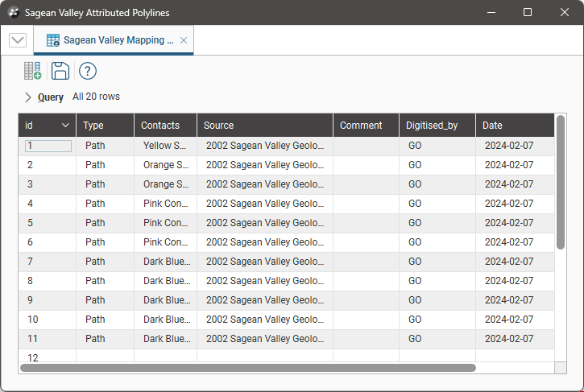Click the id cell of row 1
584x392 pixels.
[x=48, y=146]
